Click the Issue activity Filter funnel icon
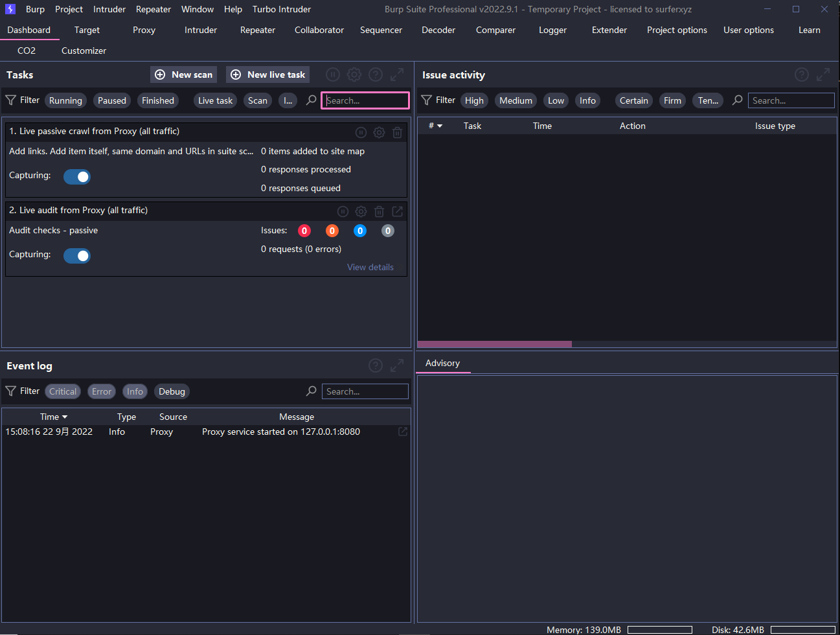This screenshot has width=840, height=635. (x=427, y=100)
